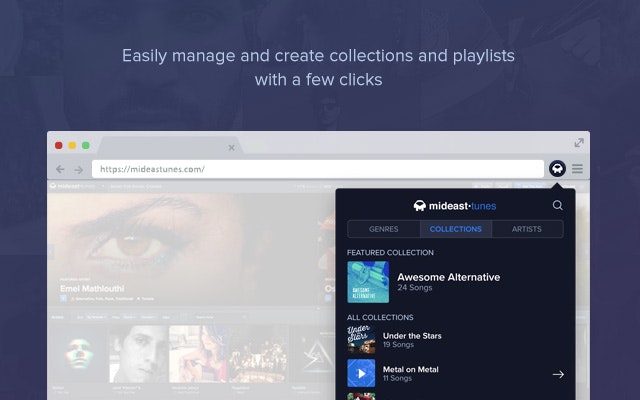
Task: Click the 'FEATURED COLLECTION' heading
Action: pyautogui.click(x=390, y=253)
